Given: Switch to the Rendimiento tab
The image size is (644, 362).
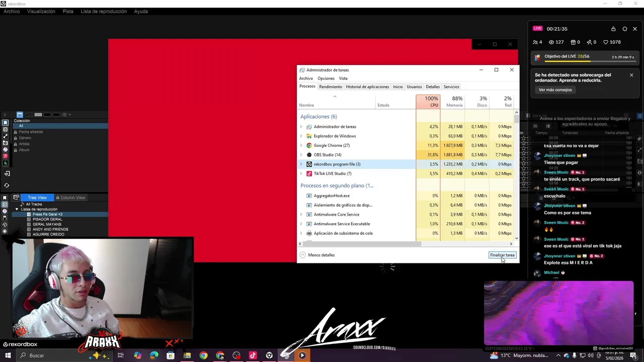Looking at the screenshot, I should click(331, 86).
